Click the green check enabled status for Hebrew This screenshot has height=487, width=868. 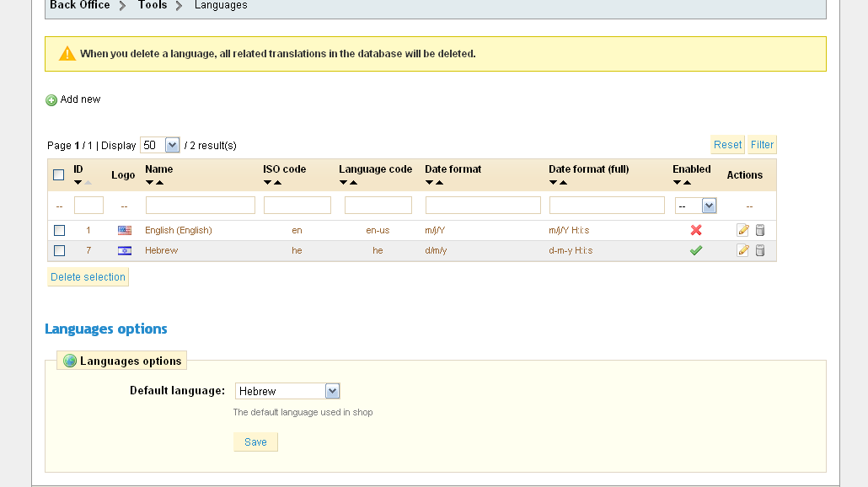pos(696,251)
